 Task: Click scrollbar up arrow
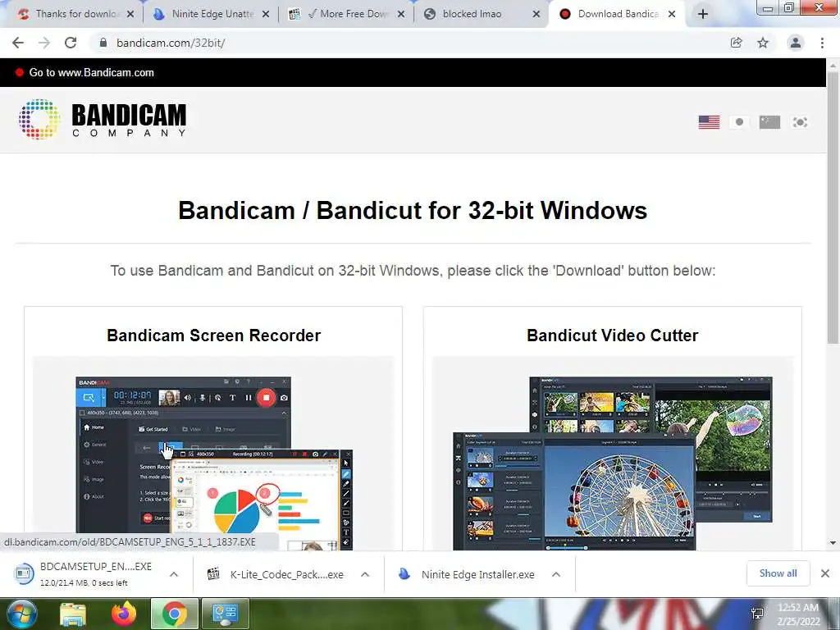[x=833, y=65]
